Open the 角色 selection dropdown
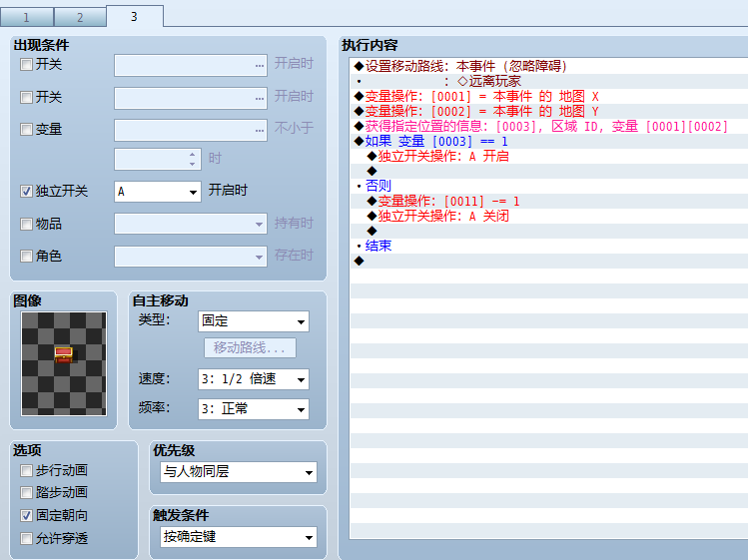The height and width of the screenshot is (560, 748). [191, 257]
